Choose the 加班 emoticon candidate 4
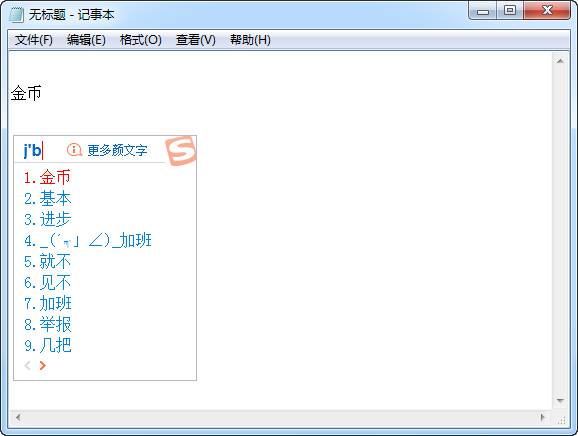This screenshot has width=578, height=436. 88,240
